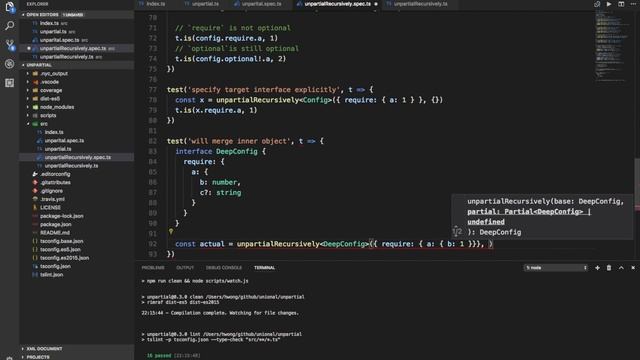Expand the PROJECTS section

77,357
